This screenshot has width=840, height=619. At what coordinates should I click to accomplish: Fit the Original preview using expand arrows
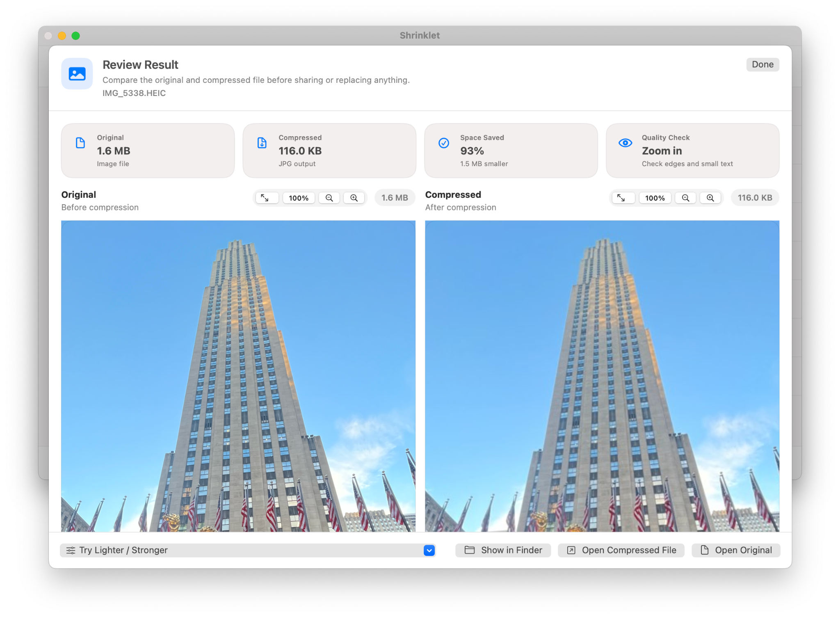click(267, 198)
